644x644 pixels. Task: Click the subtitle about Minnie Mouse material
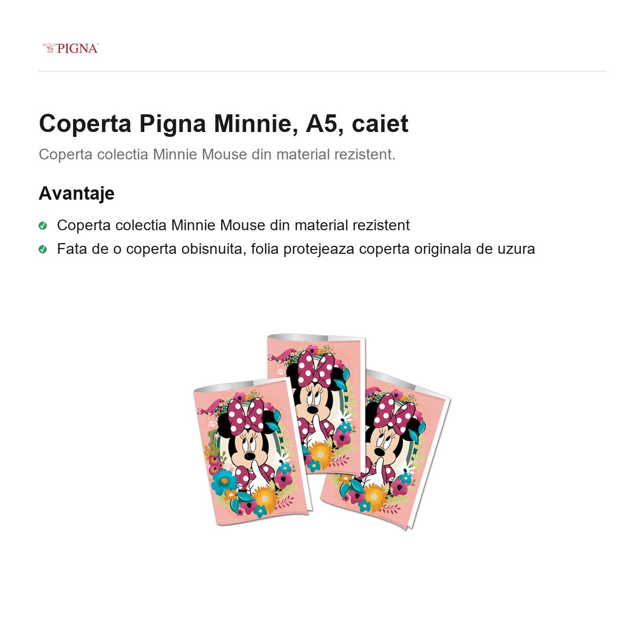point(217,155)
